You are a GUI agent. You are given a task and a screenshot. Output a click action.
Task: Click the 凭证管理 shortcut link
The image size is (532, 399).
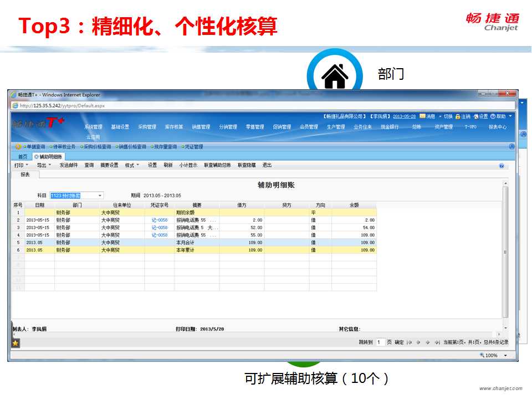coord(193,147)
